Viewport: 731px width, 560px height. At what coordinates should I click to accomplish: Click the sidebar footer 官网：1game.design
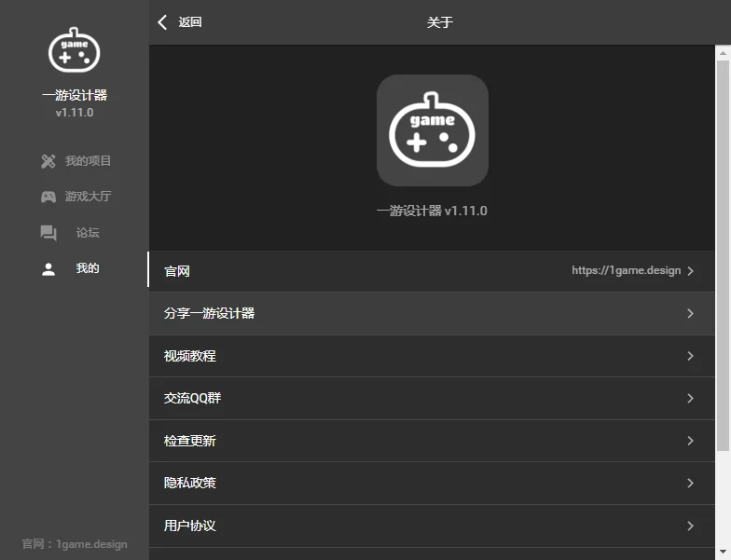pos(75,544)
